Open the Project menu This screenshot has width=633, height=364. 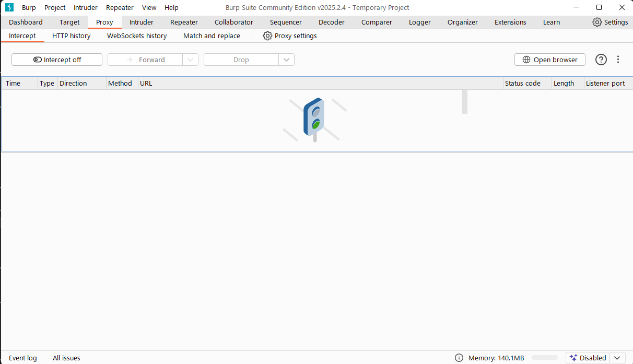[x=55, y=7]
